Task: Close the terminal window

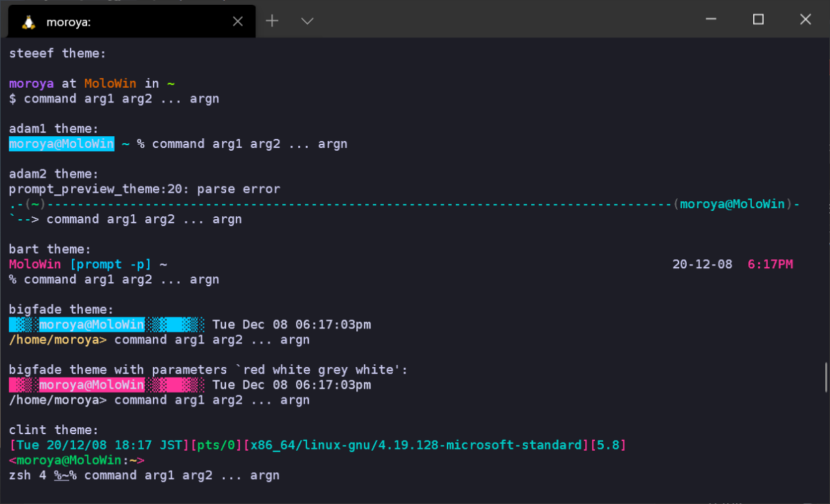Action: pos(805,19)
